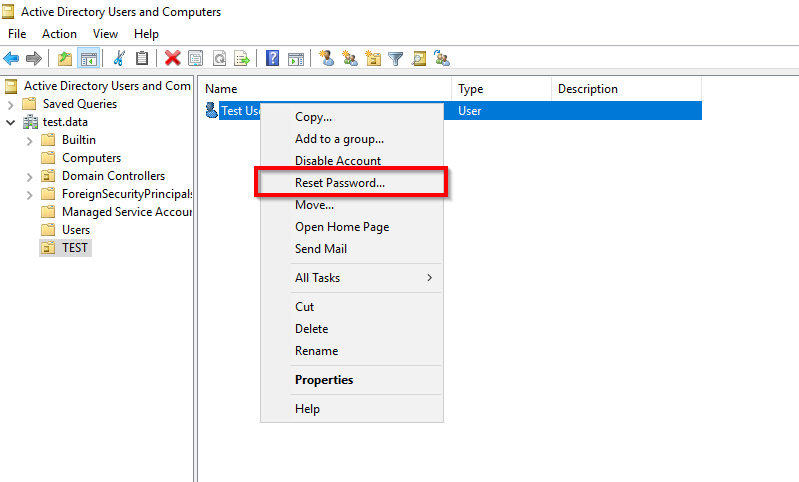Click the red Delete X toolbar icon

(x=173, y=58)
